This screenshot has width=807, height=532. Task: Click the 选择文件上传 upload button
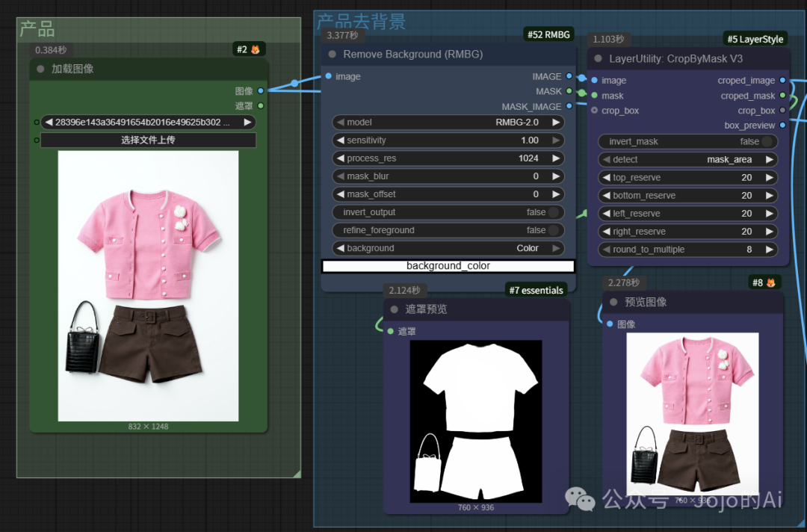[x=148, y=140]
